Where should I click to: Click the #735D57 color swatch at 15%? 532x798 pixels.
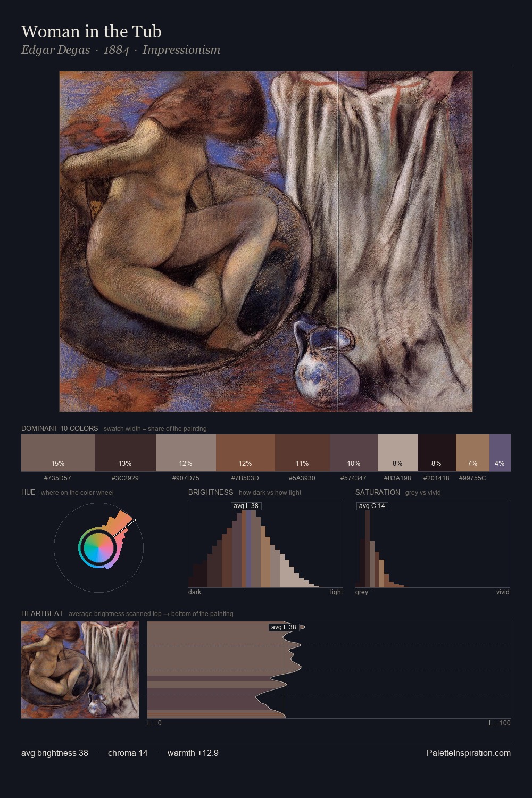click(58, 453)
